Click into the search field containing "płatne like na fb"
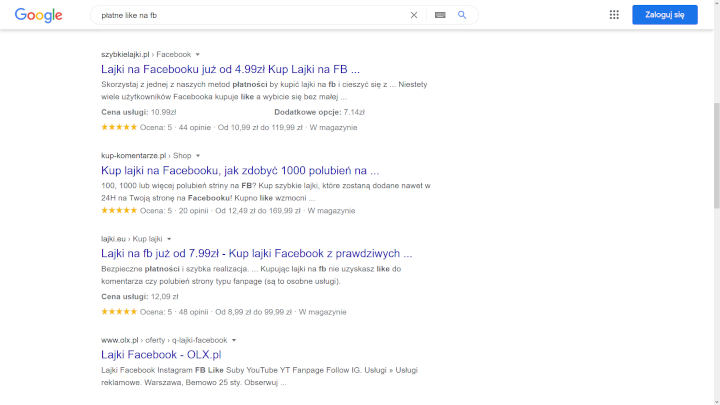This screenshot has height=405, width=720. point(250,15)
